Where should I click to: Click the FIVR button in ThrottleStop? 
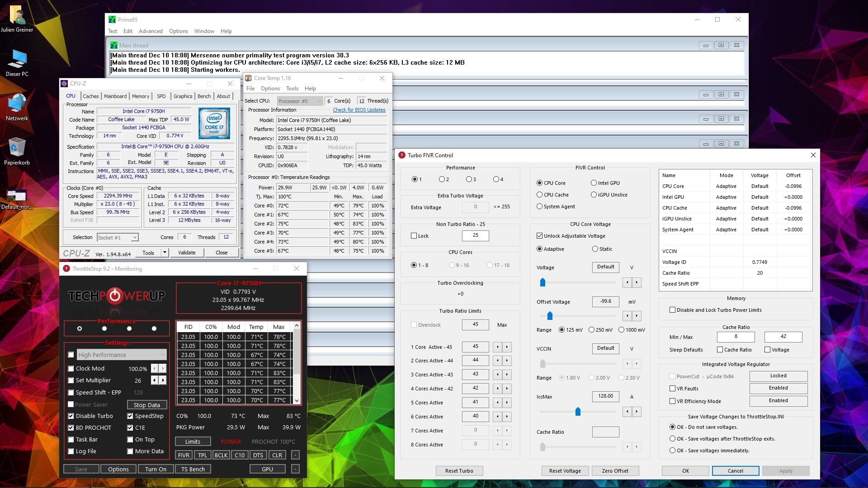(x=184, y=455)
